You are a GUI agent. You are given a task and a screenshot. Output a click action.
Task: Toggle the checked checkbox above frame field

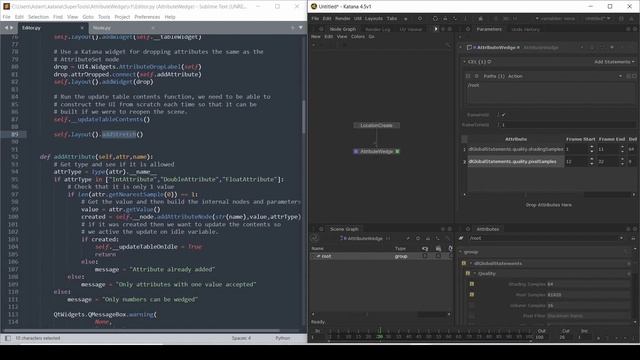click(503, 115)
